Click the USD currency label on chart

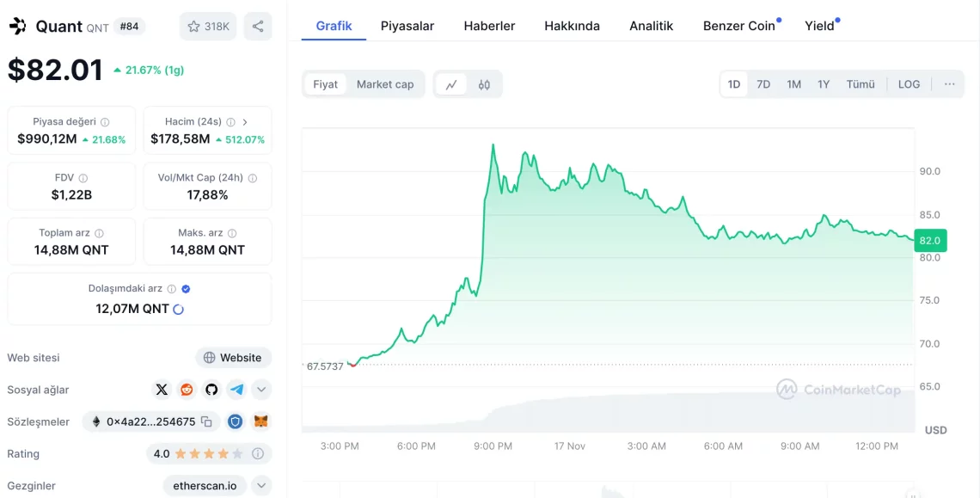click(x=935, y=430)
